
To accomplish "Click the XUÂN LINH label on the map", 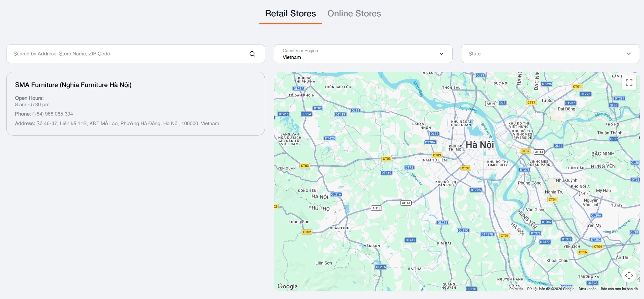I will (x=340, y=228).
